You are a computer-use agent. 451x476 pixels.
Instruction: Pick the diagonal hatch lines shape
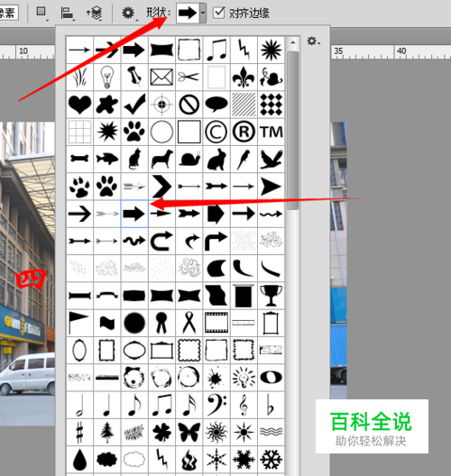pos(244,105)
